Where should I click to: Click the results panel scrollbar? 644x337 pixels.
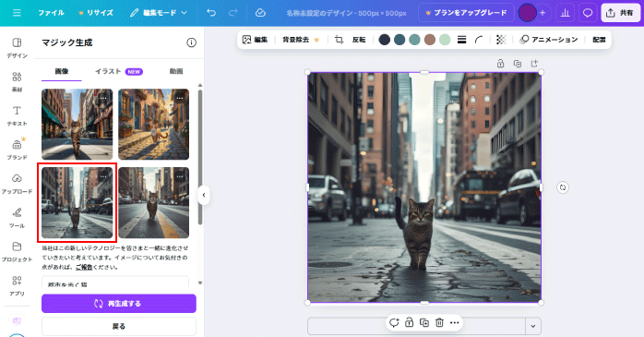[x=200, y=156]
